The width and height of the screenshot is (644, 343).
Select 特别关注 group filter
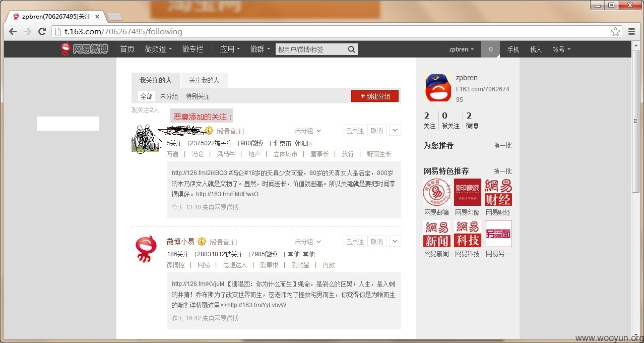(x=198, y=96)
